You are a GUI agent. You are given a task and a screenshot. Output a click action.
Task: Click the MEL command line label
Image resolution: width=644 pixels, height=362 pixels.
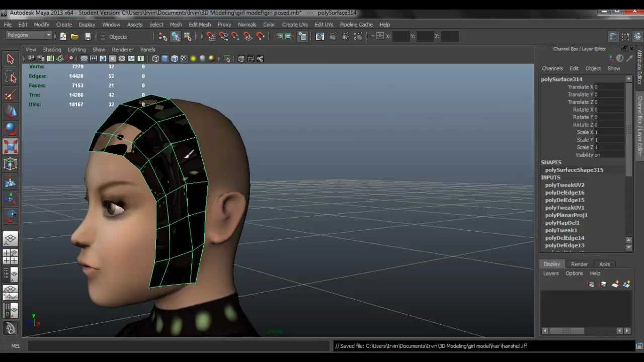(16, 346)
